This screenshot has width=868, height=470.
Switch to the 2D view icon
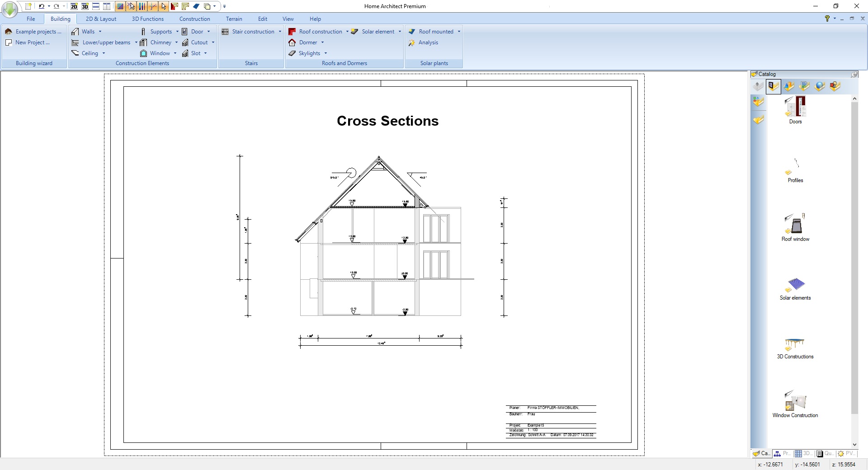point(74,7)
